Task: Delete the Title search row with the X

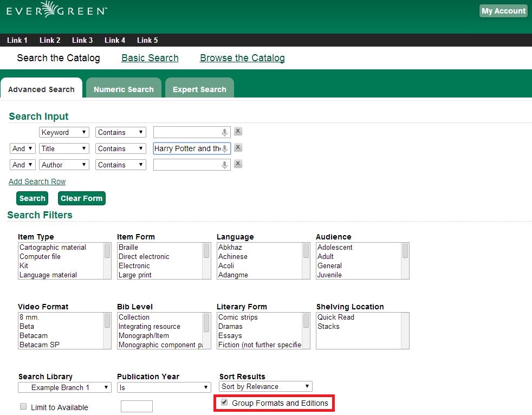Action: coord(237,147)
